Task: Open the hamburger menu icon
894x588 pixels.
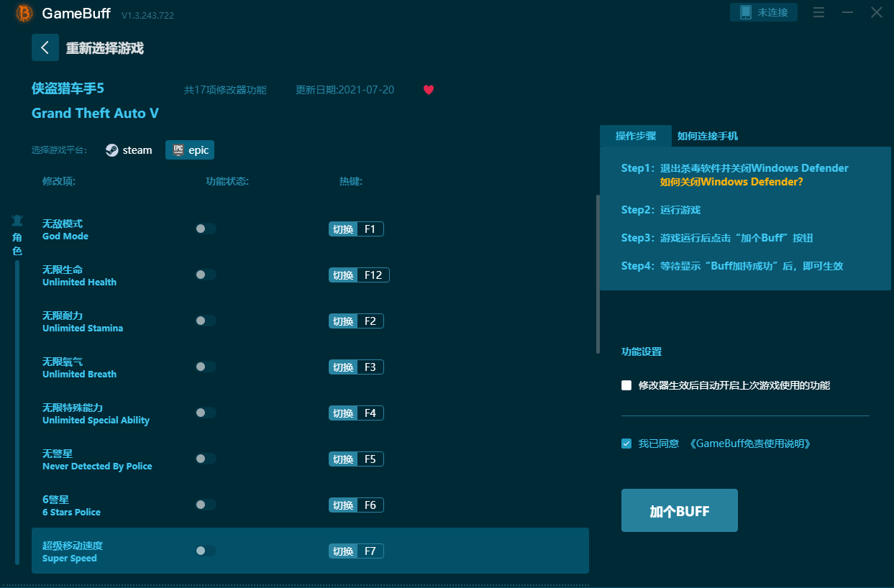Action: coord(818,12)
